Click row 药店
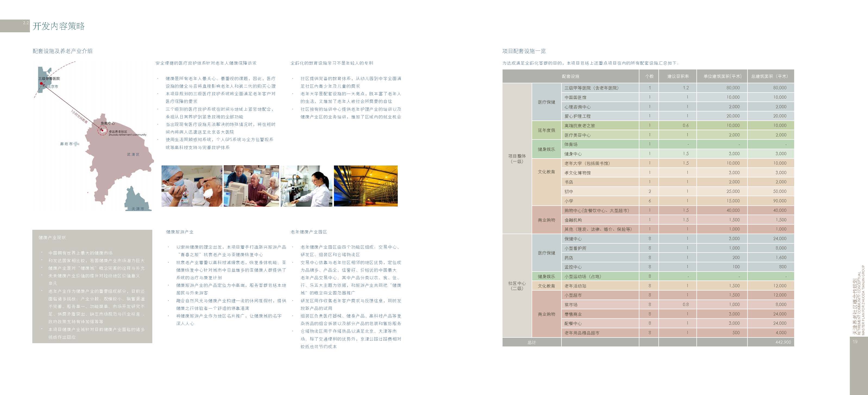868x395 pixels. click(x=678, y=258)
